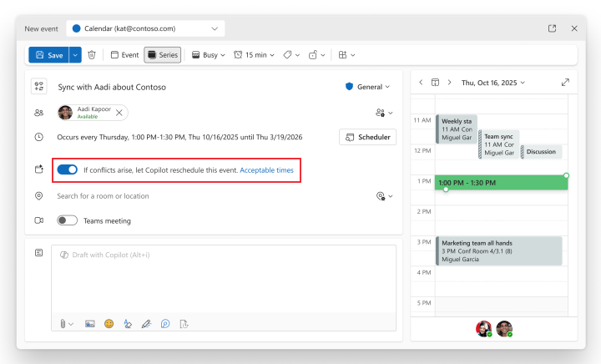601x364 pixels.
Task: Click the 'Occurs every Thursday' recurrence text
Action: (179, 137)
